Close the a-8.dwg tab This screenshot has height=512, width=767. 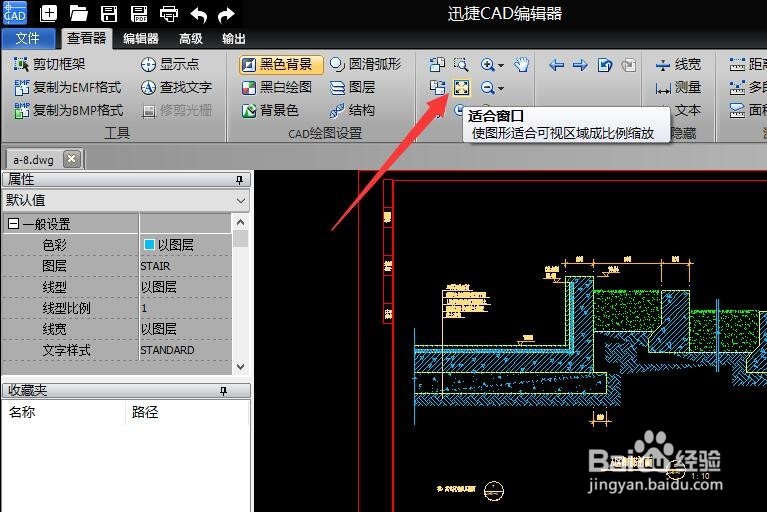point(71,159)
